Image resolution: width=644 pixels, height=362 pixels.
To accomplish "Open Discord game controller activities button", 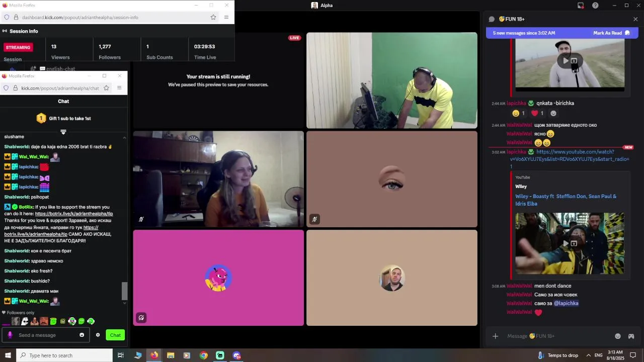I will (631, 336).
